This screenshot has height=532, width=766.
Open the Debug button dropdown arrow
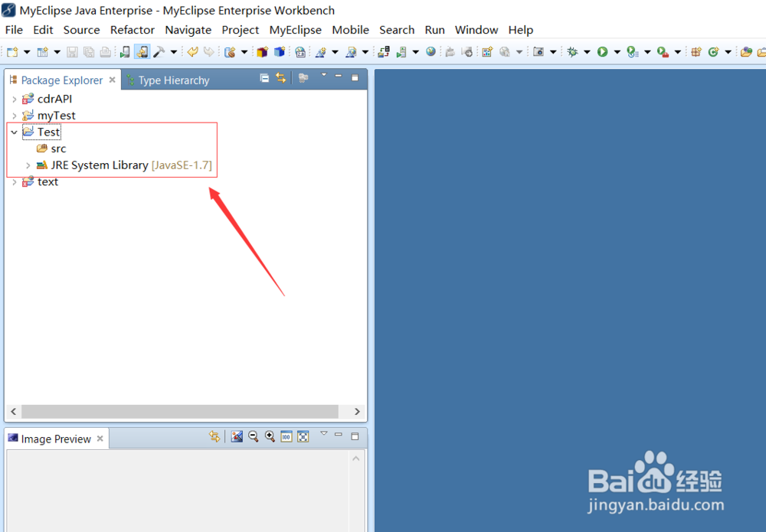click(x=588, y=52)
